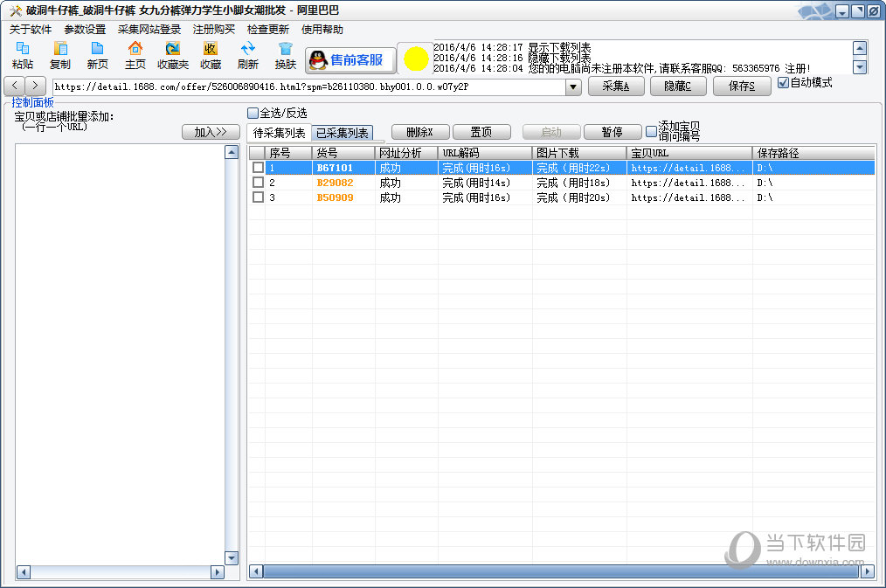Click the 保存路径 column header

(x=813, y=153)
